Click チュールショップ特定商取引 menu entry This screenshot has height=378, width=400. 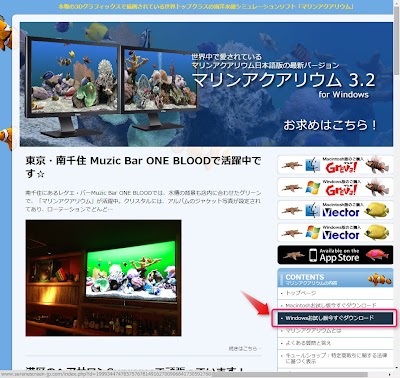(336, 358)
